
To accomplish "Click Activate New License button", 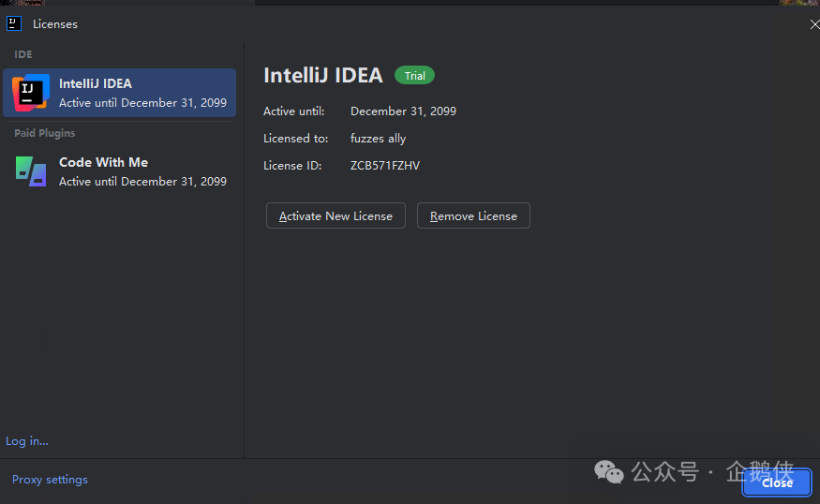I will pos(335,215).
